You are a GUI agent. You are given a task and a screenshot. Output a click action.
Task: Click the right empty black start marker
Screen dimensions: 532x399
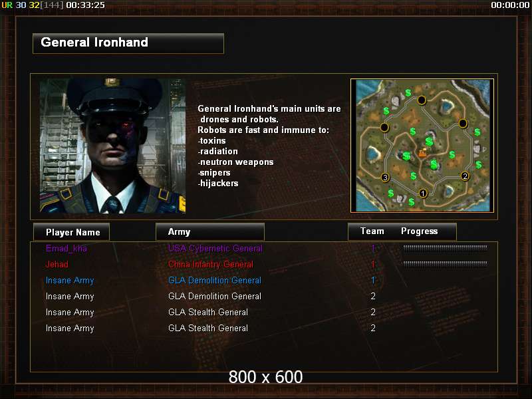(463, 123)
